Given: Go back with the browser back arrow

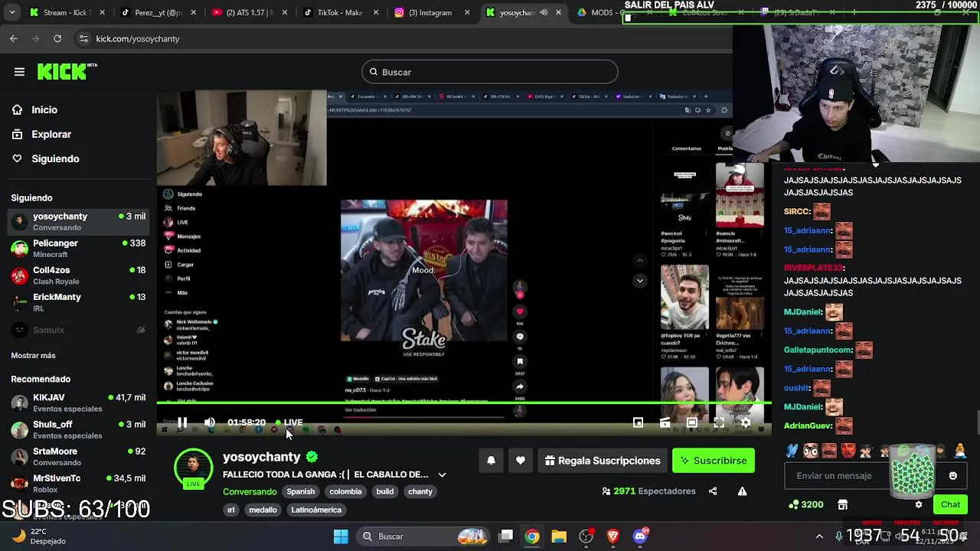Looking at the screenshot, I should (14, 38).
